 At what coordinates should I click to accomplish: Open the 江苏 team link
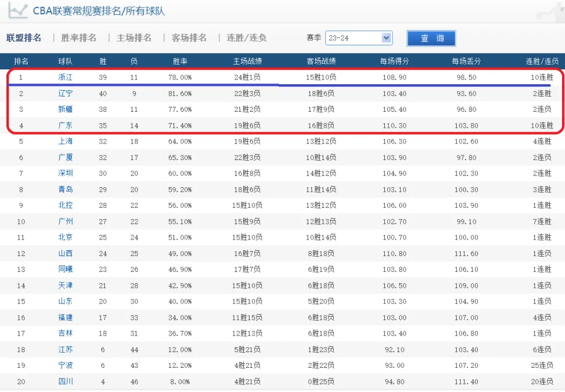(x=65, y=350)
